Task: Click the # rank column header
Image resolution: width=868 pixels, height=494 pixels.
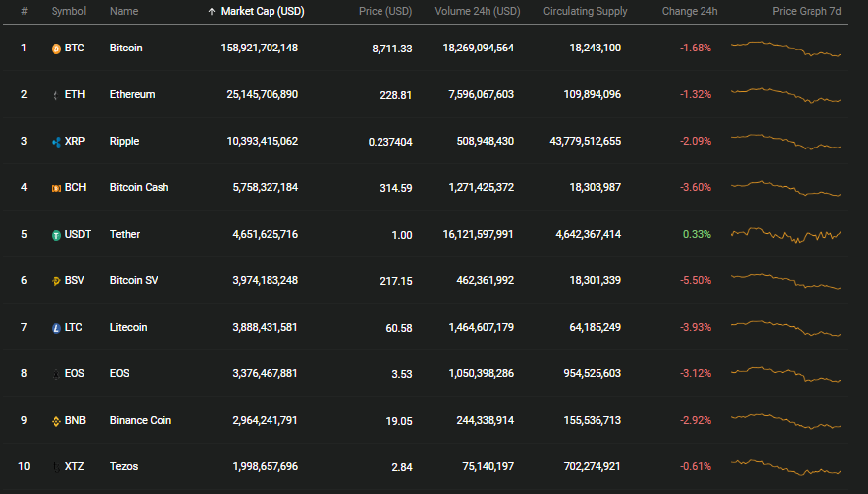Action: click(x=24, y=11)
